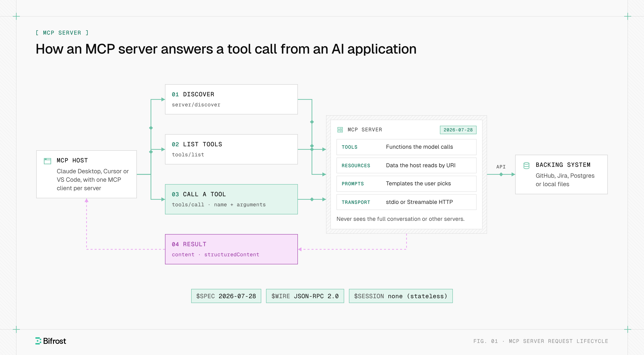Image resolution: width=644 pixels, height=355 pixels.
Task: Click 'Templates the user picks' text
Action: pyautogui.click(x=418, y=184)
